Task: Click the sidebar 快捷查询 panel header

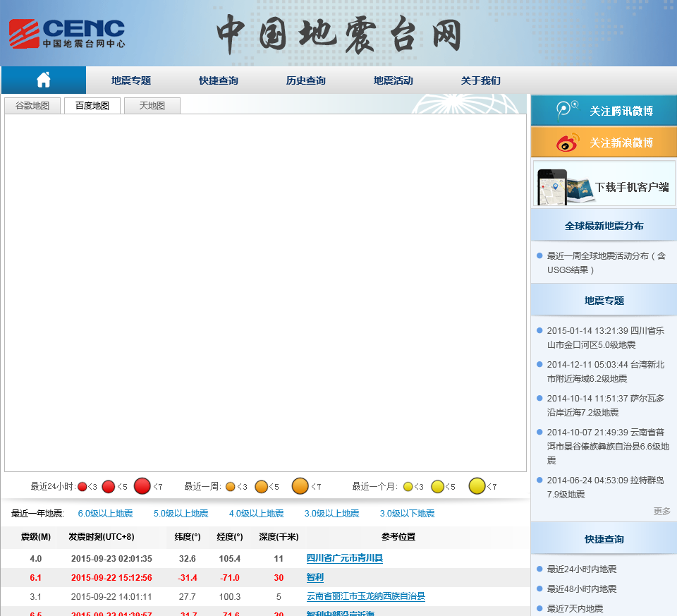Action: click(x=604, y=538)
